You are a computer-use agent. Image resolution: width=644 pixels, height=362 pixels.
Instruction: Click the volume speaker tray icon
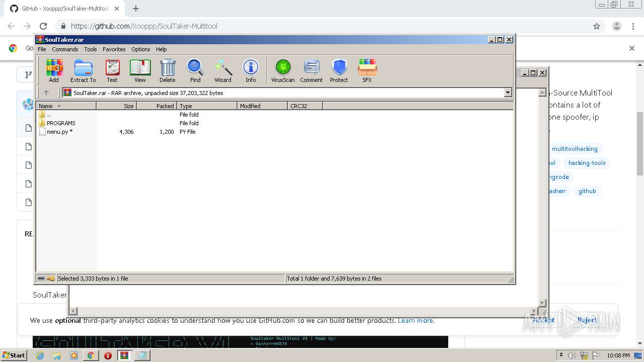(572, 355)
